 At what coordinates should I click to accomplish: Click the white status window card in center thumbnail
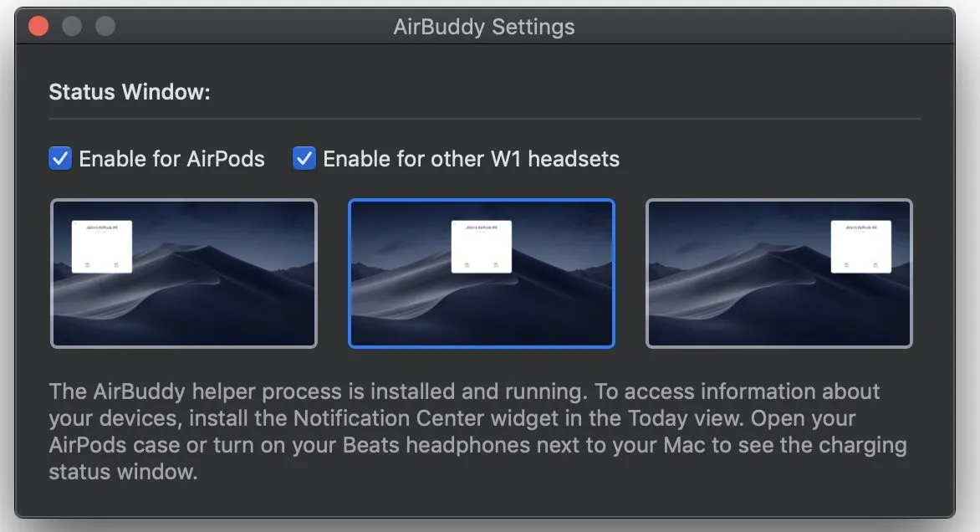[x=482, y=245]
